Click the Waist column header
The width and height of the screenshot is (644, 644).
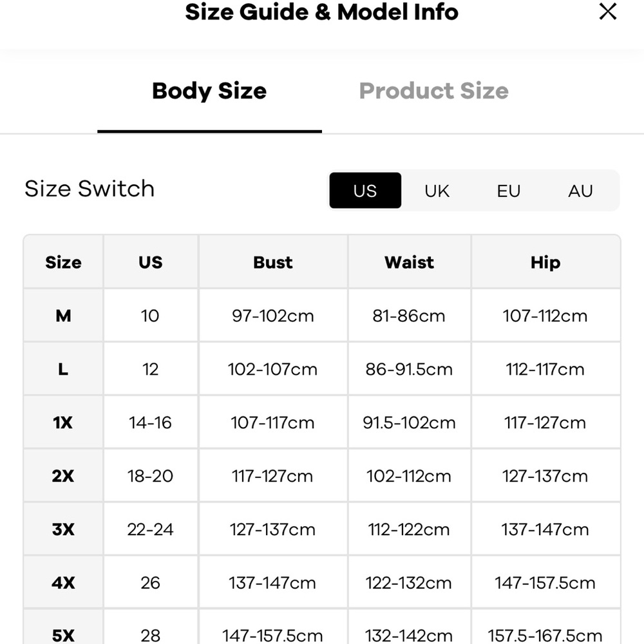409,262
